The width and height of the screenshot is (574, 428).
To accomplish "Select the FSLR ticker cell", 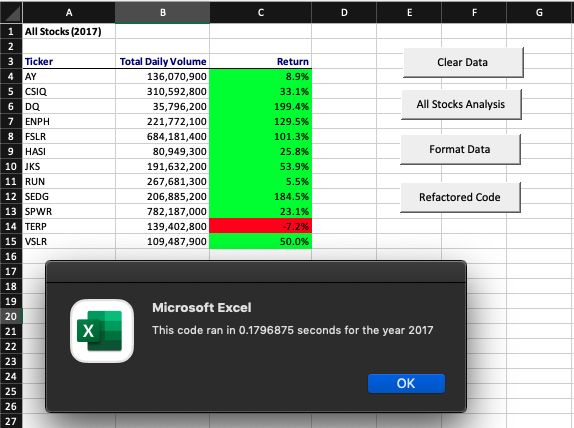I will tap(69, 137).
